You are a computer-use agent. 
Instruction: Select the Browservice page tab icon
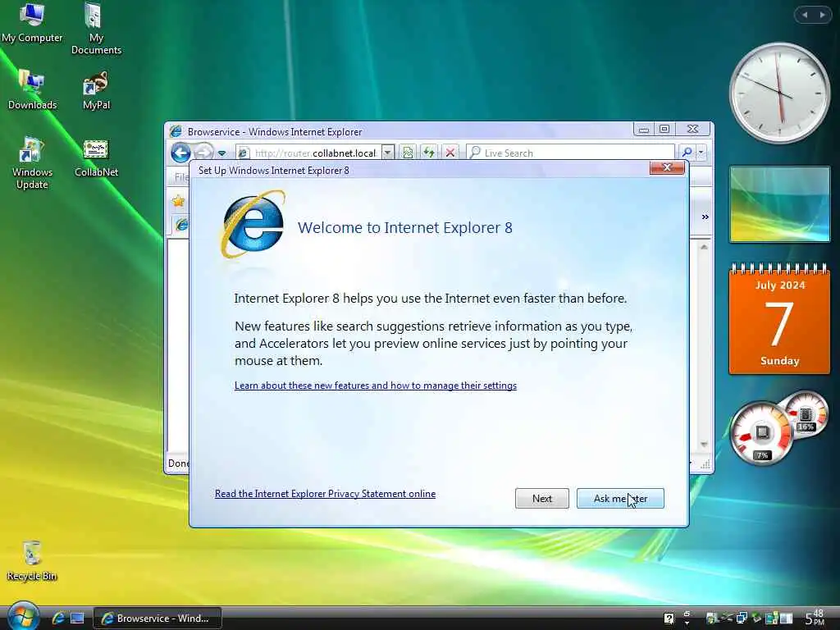coord(181,225)
